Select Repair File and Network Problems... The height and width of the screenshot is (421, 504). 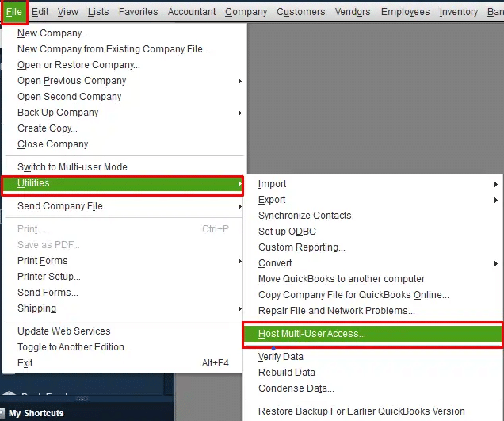pyautogui.click(x=373, y=311)
